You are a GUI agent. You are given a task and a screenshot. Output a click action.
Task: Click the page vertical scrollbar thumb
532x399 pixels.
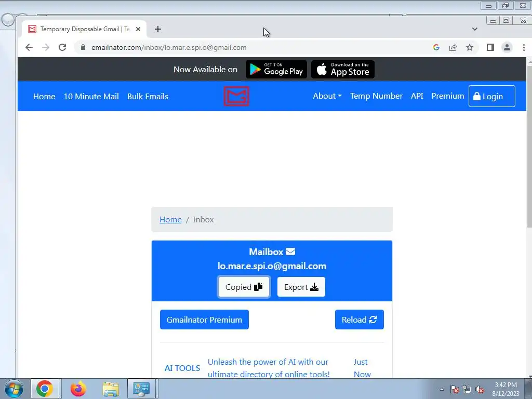(529, 146)
